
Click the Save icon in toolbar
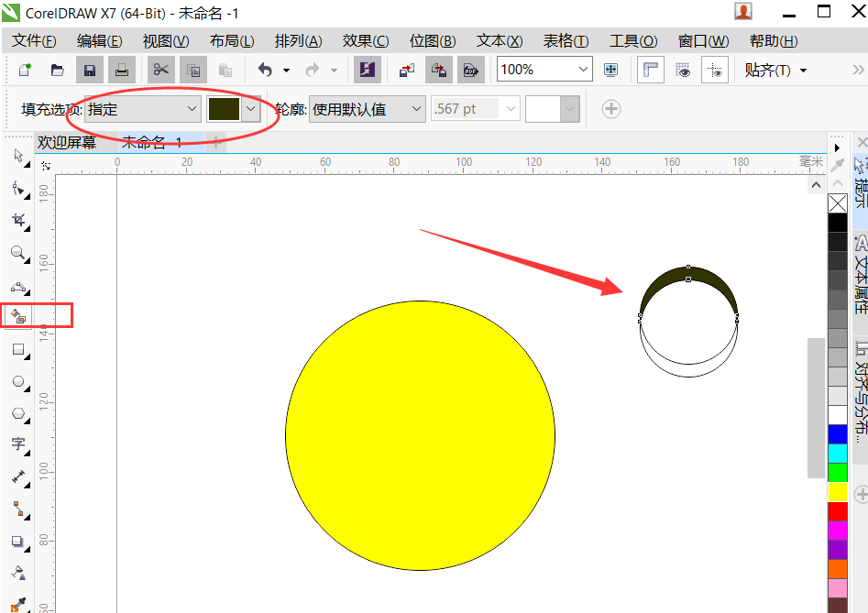[89, 70]
